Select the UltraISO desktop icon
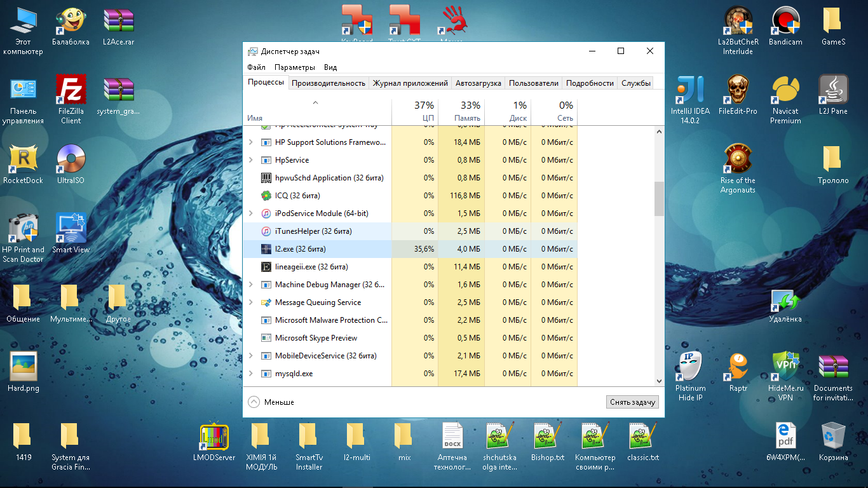This screenshot has width=868, height=488. 71,164
